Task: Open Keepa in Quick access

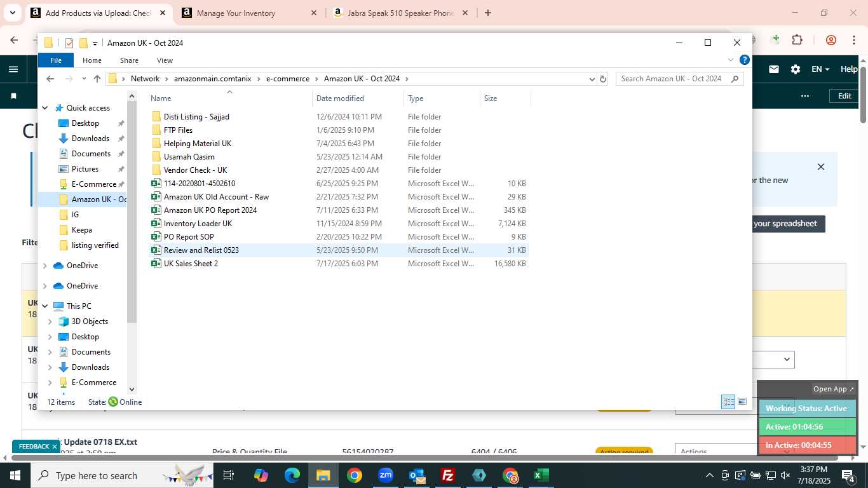Action: [81, 230]
